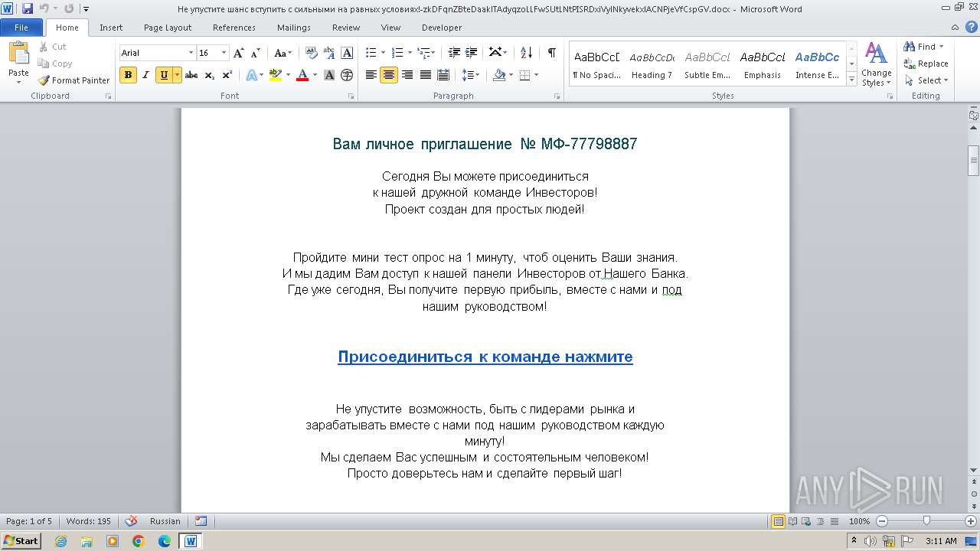Click the zoom in plus button
The image size is (980, 551).
click(971, 521)
